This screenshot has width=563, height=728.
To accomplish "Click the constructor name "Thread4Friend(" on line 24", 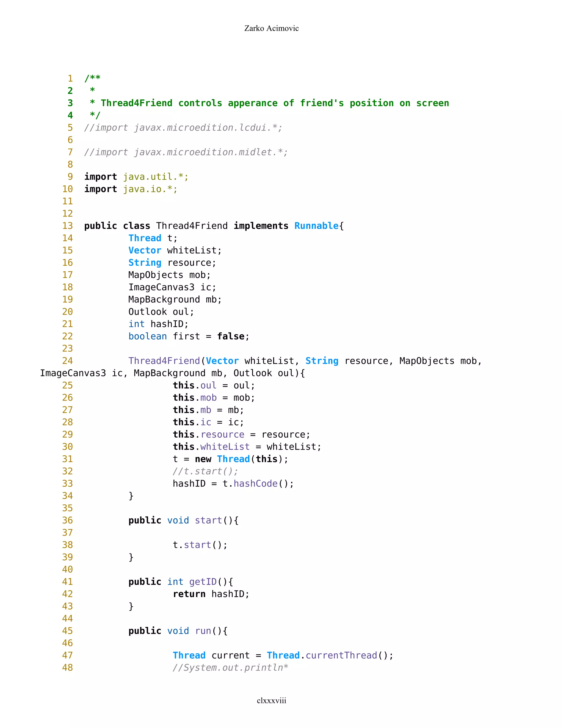I will click(x=167, y=361).
